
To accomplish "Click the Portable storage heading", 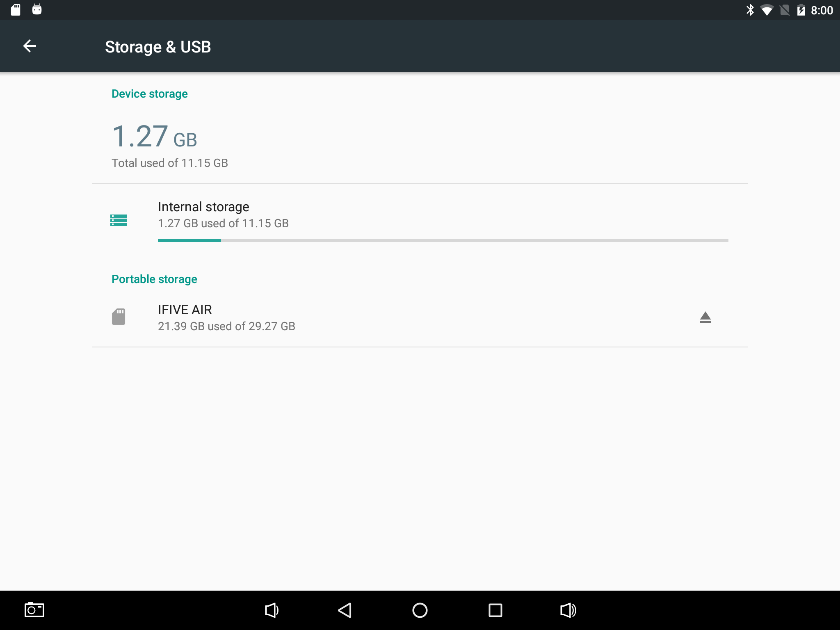I will click(x=154, y=279).
